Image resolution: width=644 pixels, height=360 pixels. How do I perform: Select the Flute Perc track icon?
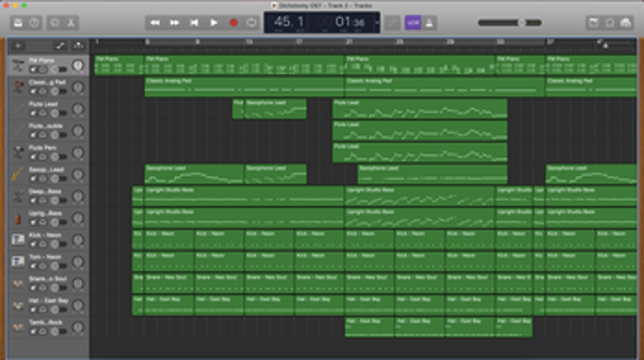[x=18, y=152]
